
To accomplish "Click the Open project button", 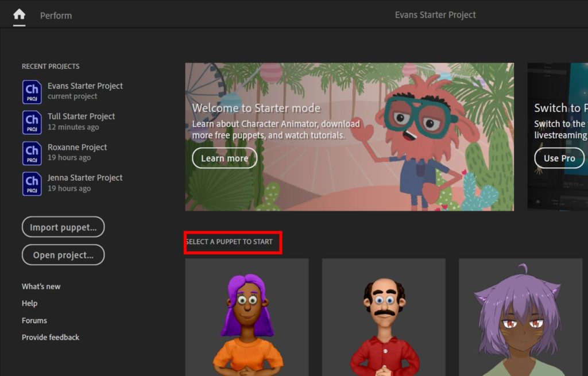I will click(x=63, y=255).
